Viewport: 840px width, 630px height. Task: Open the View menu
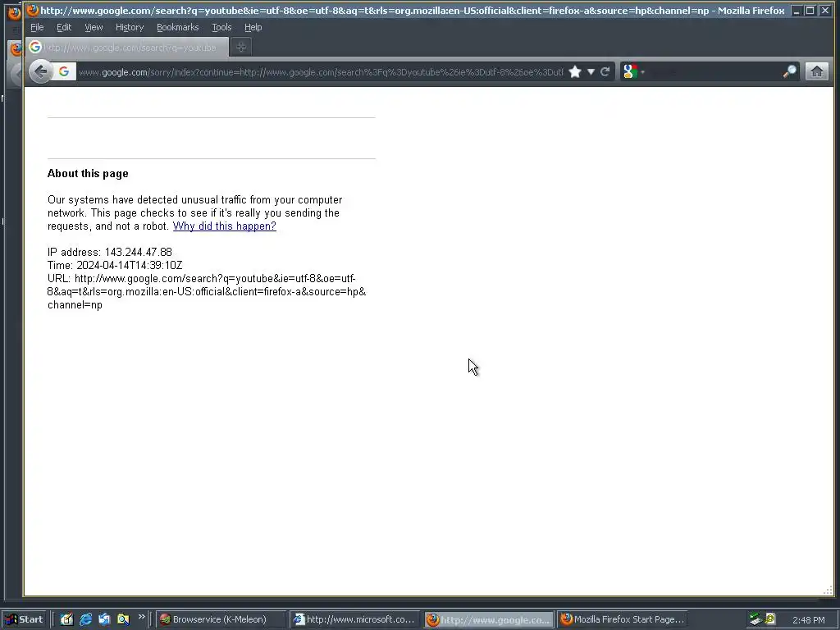94,27
